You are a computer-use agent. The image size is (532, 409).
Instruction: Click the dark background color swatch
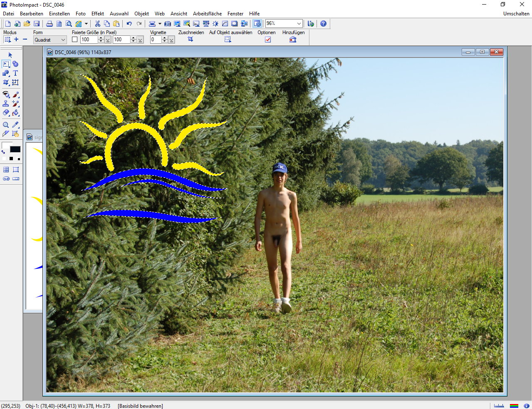tap(15, 149)
